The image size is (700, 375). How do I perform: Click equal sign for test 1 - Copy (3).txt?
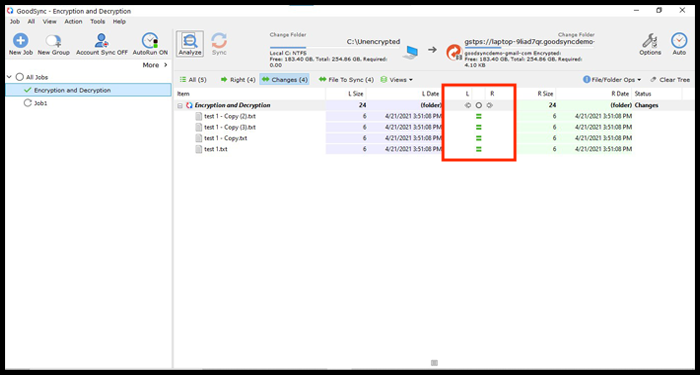coord(479,127)
